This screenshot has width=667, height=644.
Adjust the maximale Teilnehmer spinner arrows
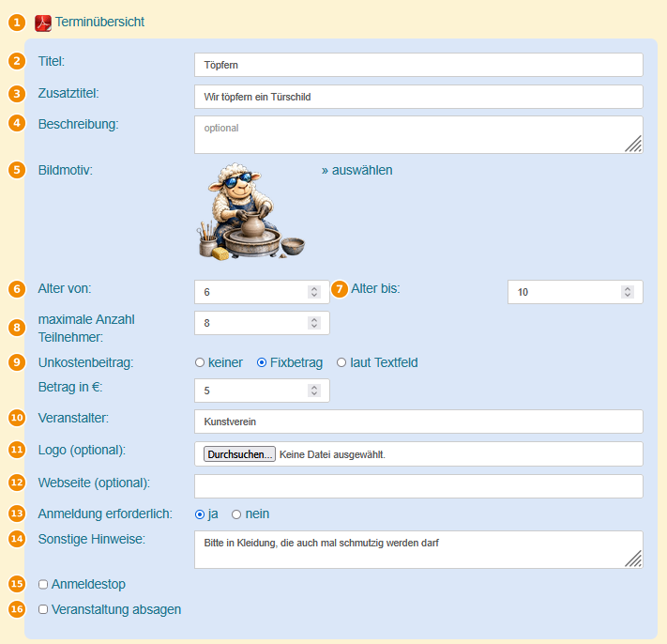[314, 323]
